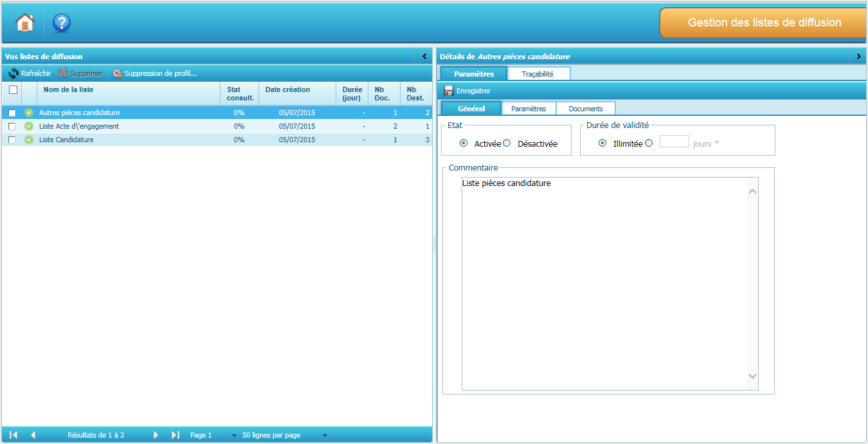Go to the next results page arrow
Screen dimensions: 868x444
click(x=156, y=435)
